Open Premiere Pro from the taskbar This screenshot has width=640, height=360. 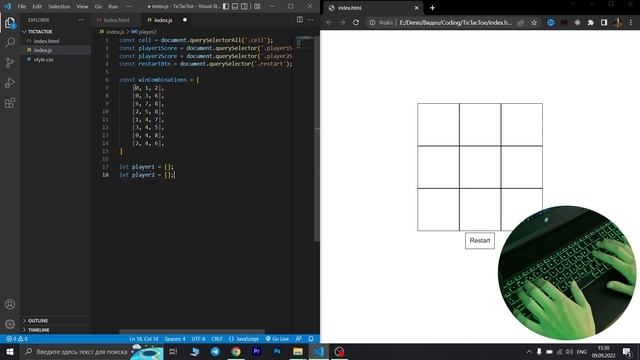256,351
